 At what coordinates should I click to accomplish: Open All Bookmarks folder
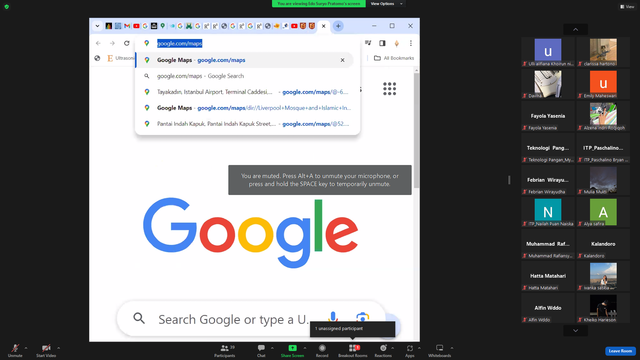[x=394, y=58]
